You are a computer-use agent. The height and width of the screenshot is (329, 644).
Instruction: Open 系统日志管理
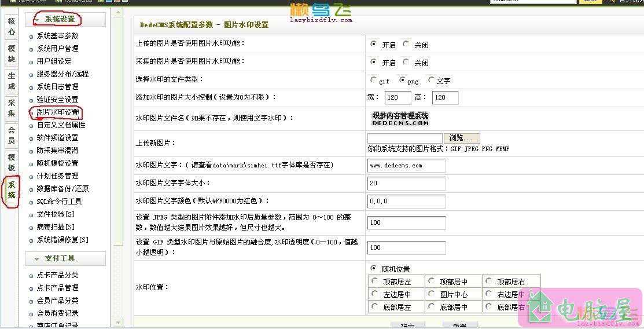point(57,87)
